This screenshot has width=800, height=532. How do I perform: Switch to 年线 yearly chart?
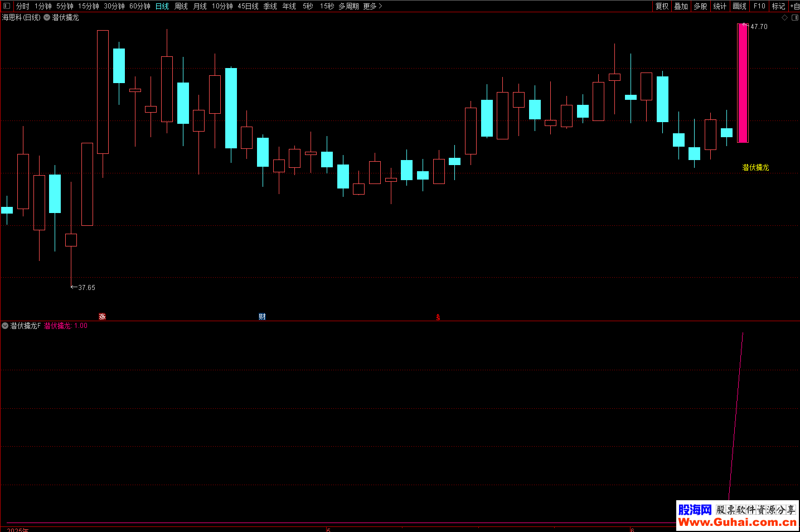(289, 6)
